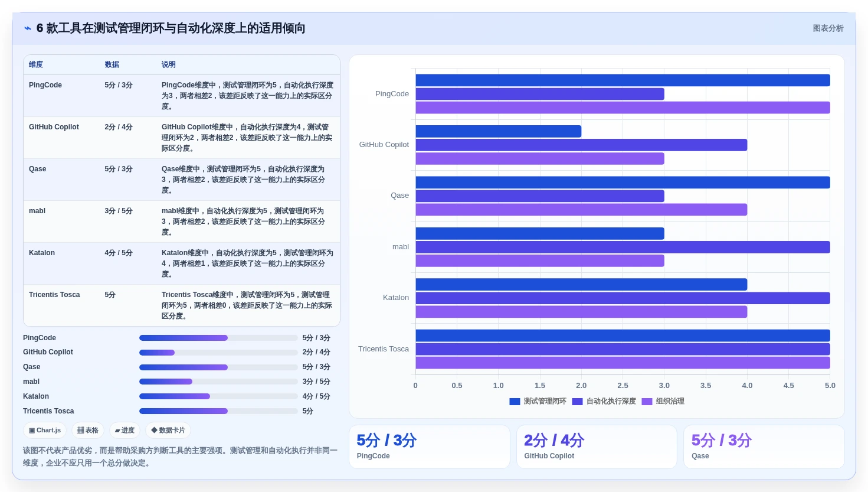Click the Katalon label in the progress list
This screenshot has height=492, width=868.
[36, 396]
